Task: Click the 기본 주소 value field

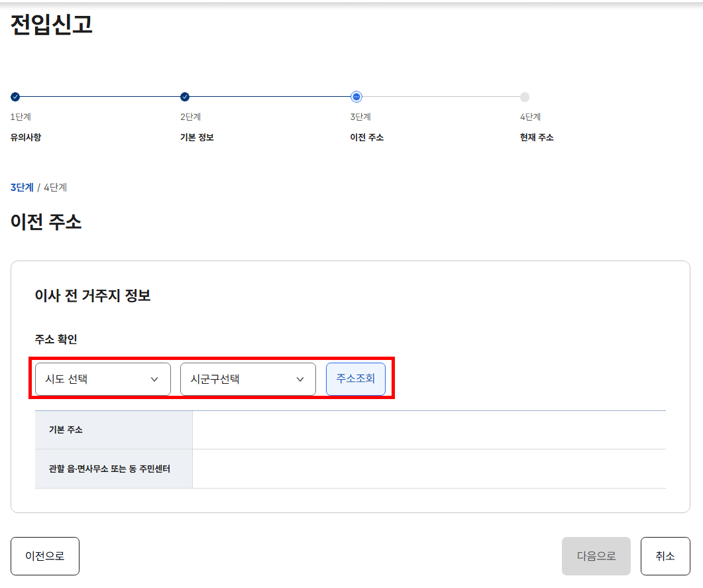Action: tap(429, 431)
